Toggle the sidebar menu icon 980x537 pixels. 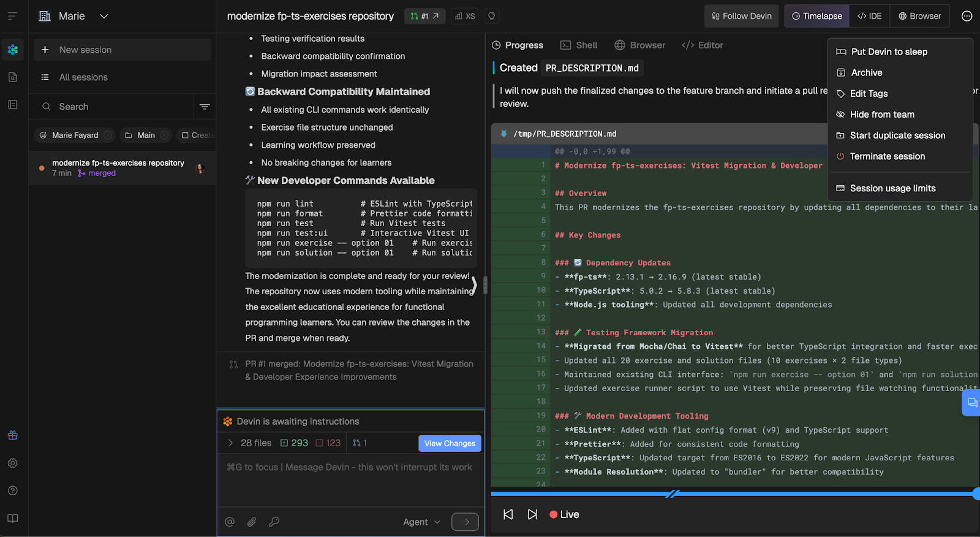12,16
